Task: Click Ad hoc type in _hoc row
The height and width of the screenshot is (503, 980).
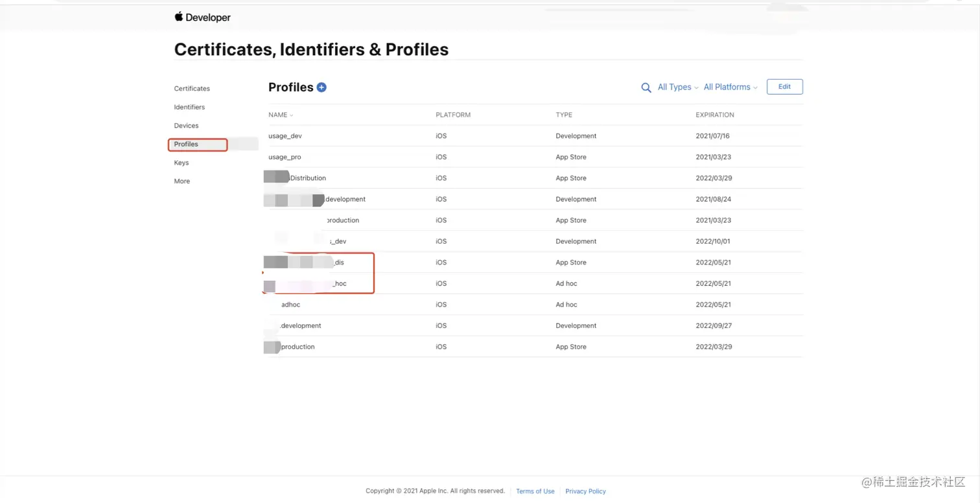Action: click(x=566, y=283)
